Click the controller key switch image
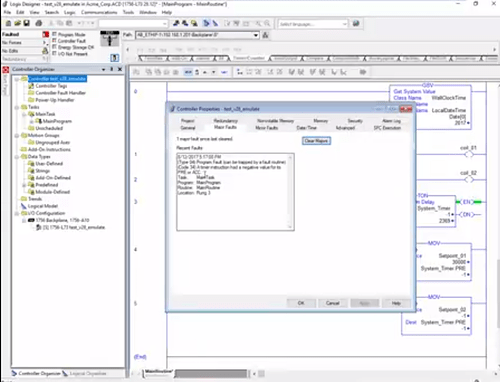The width and height of the screenshot is (500, 382). coord(110,39)
